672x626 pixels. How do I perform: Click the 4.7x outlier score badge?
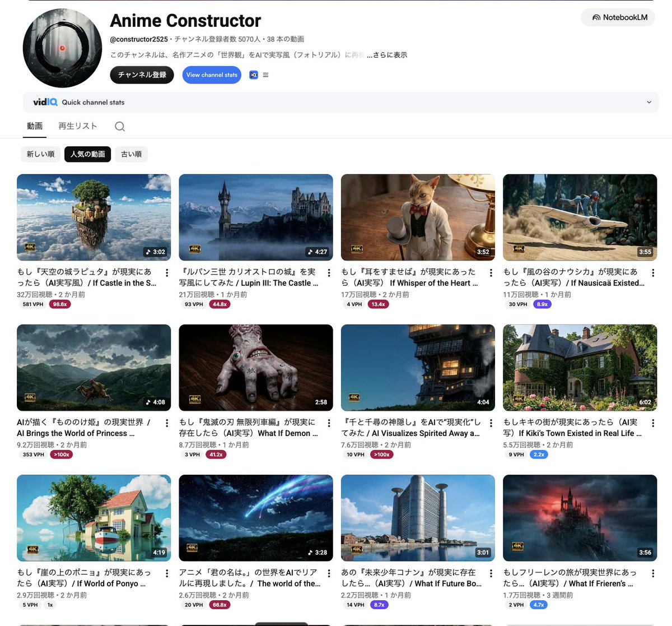[539, 605]
